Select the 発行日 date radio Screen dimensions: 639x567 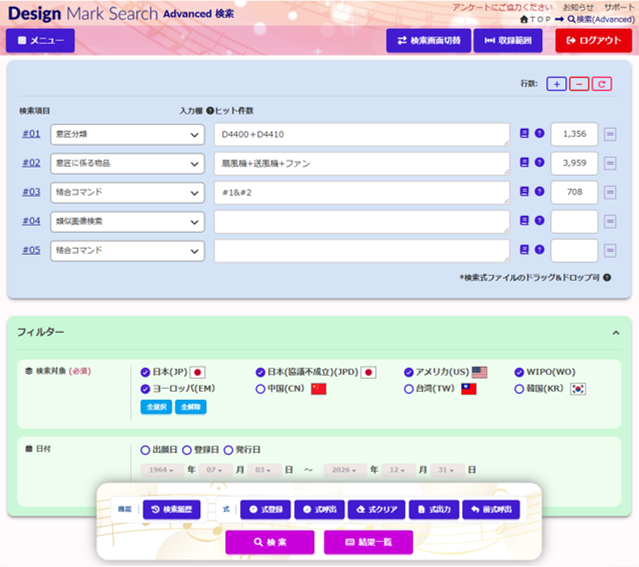coord(228,450)
